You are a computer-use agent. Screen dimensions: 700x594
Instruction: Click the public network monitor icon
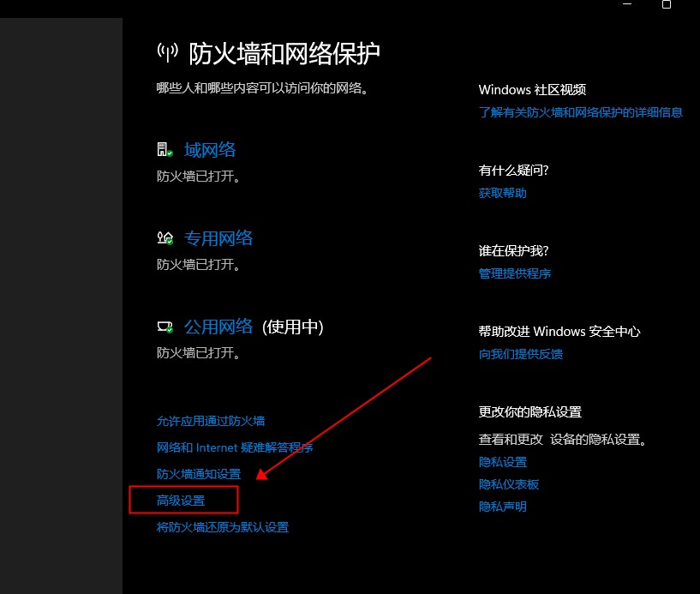pyautogui.click(x=165, y=327)
